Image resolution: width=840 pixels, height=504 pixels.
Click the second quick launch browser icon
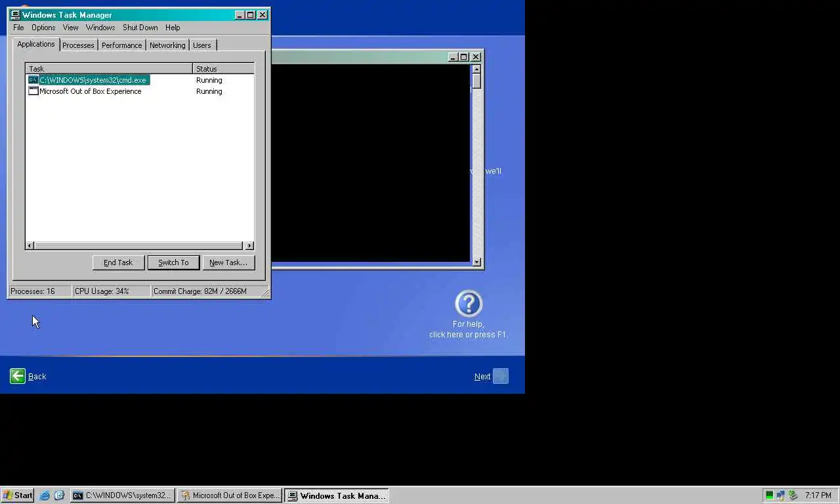click(x=59, y=495)
